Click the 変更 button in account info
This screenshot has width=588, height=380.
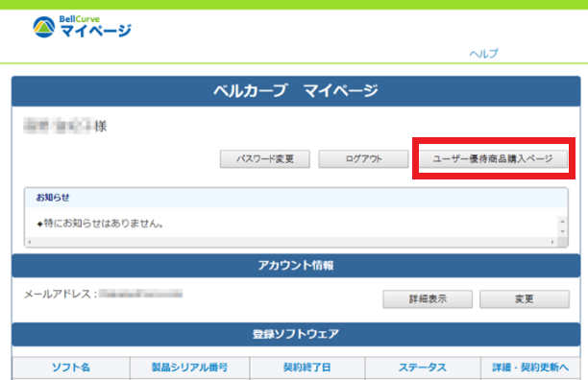(525, 299)
